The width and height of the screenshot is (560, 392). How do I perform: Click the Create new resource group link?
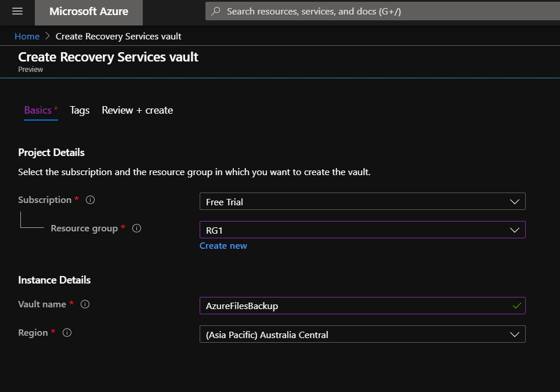pyautogui.click(x=223, y=246)
